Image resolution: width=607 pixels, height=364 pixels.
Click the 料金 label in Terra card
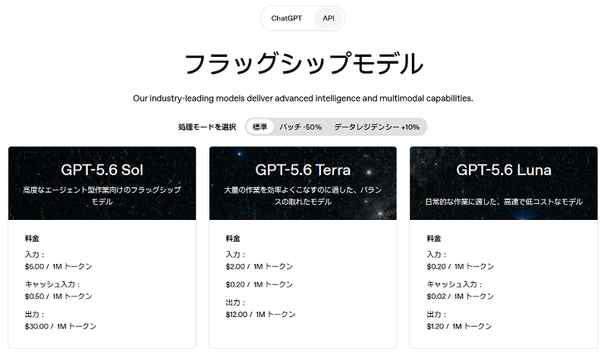tap(233, 239)
